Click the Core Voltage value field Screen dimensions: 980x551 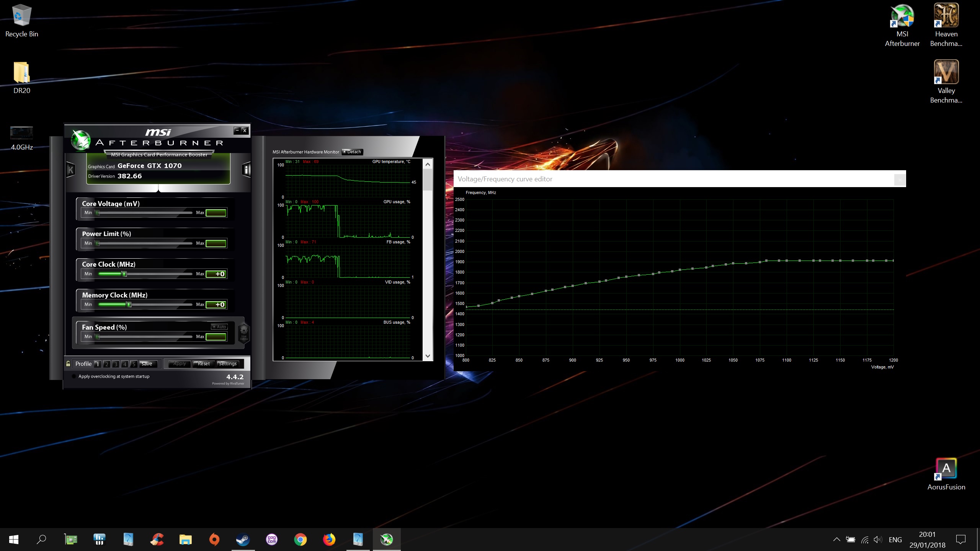point(216,213)
